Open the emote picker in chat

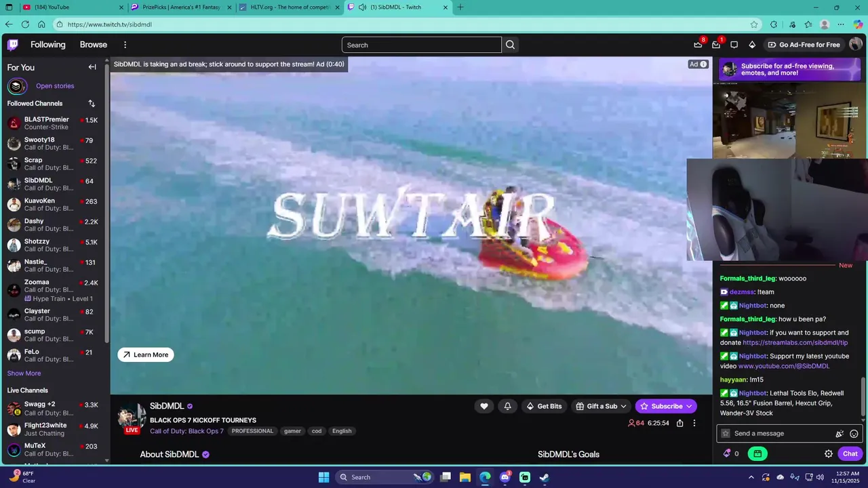click(854, 434)
